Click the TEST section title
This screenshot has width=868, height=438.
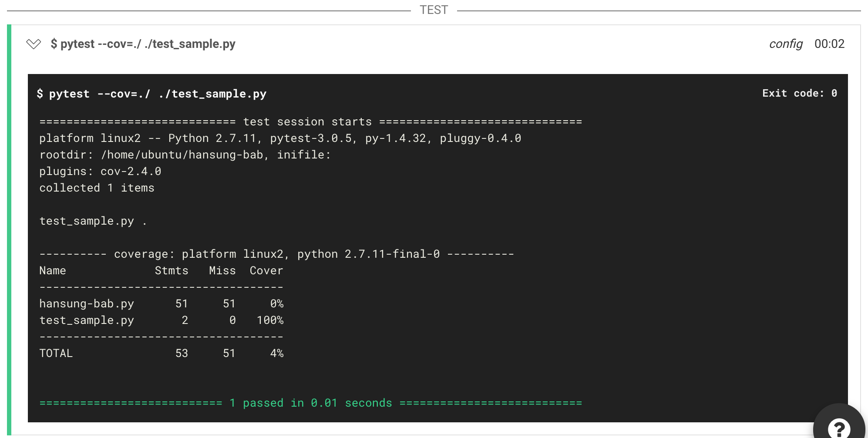point(434,9)
